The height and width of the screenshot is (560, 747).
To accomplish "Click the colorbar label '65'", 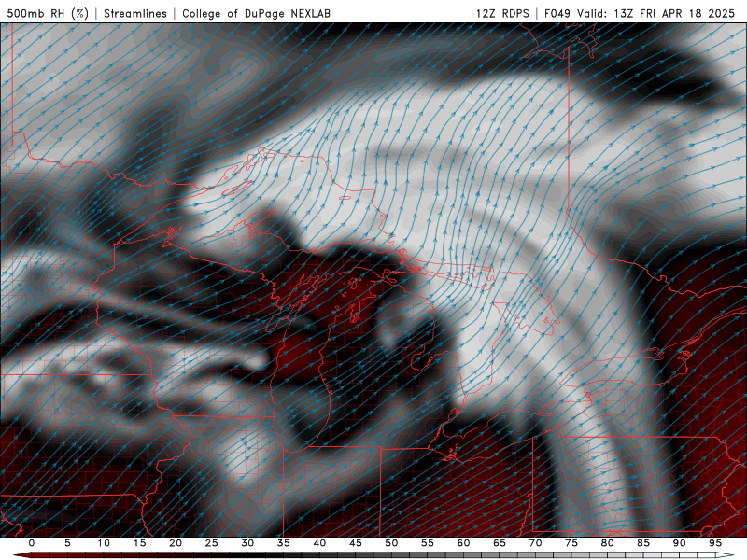I will pos(500,543).
